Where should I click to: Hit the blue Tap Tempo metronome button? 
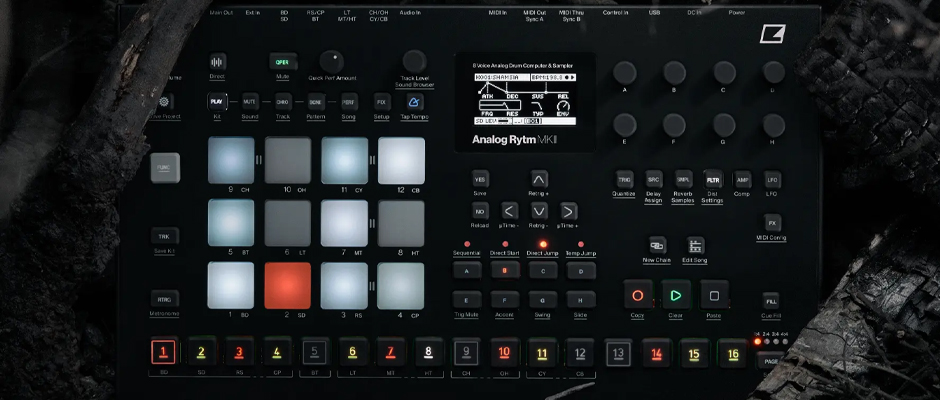pos(414,101)
